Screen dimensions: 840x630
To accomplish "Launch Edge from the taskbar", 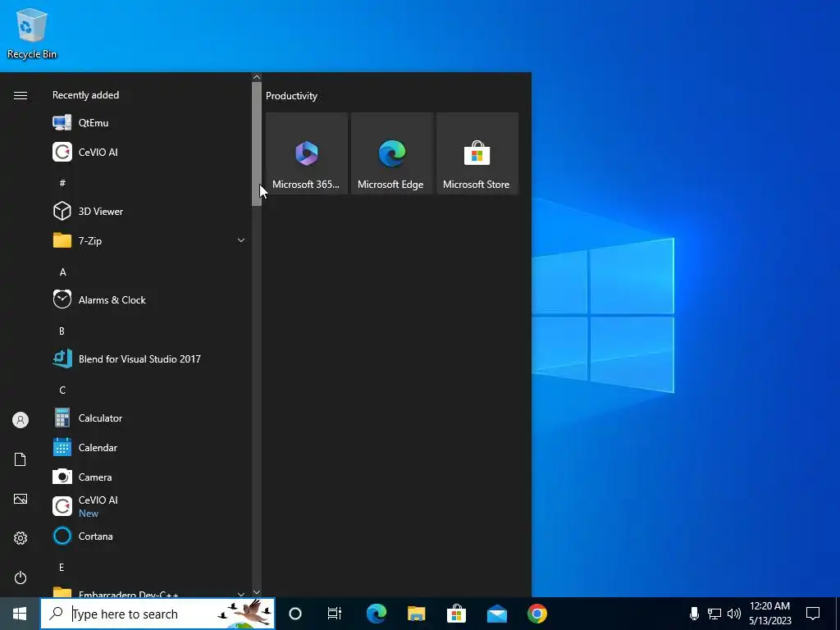I will point(376,614).
